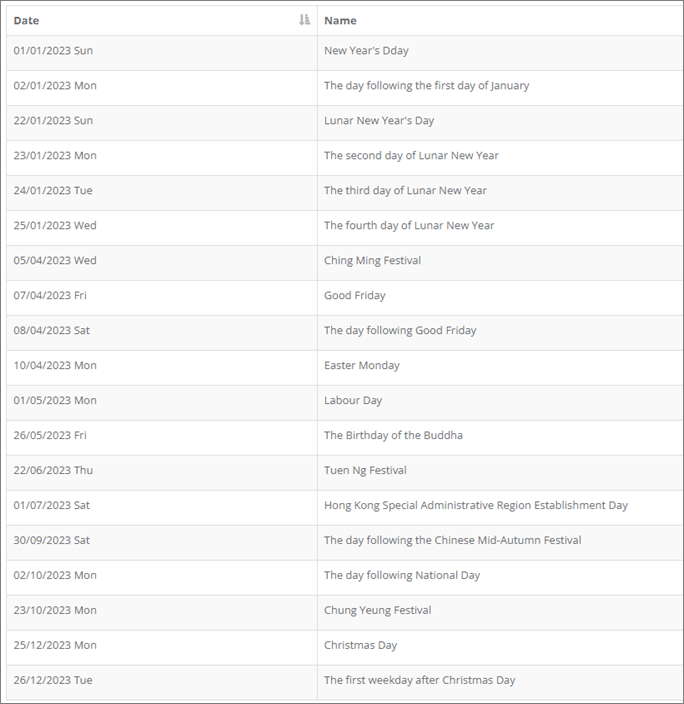Click The day following National Day entry

[402, 576]
